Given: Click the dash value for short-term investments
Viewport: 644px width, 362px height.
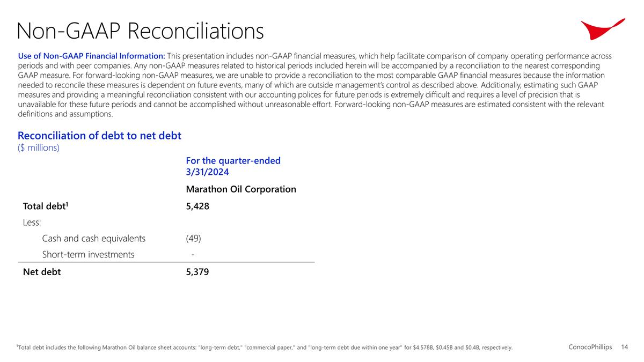Looking at the screenshot, I should (193, 254).
